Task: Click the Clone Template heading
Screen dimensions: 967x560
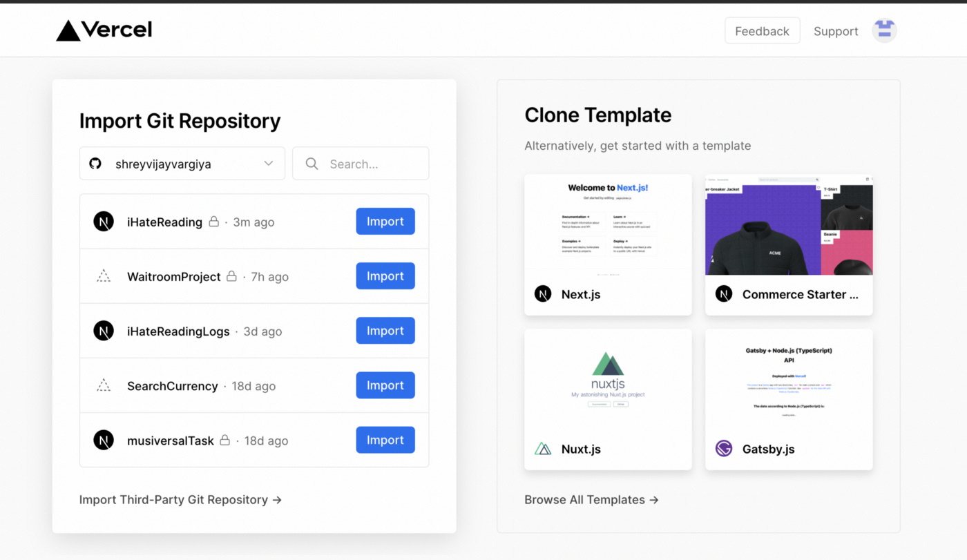Action: pyautogui.click(x=598, y=115)
